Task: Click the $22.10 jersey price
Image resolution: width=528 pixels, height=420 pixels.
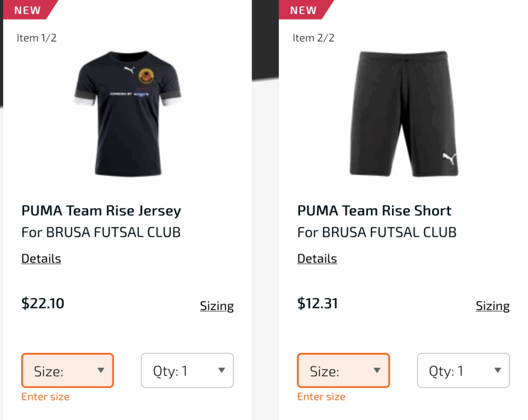Action: click(x=43, y=303)
